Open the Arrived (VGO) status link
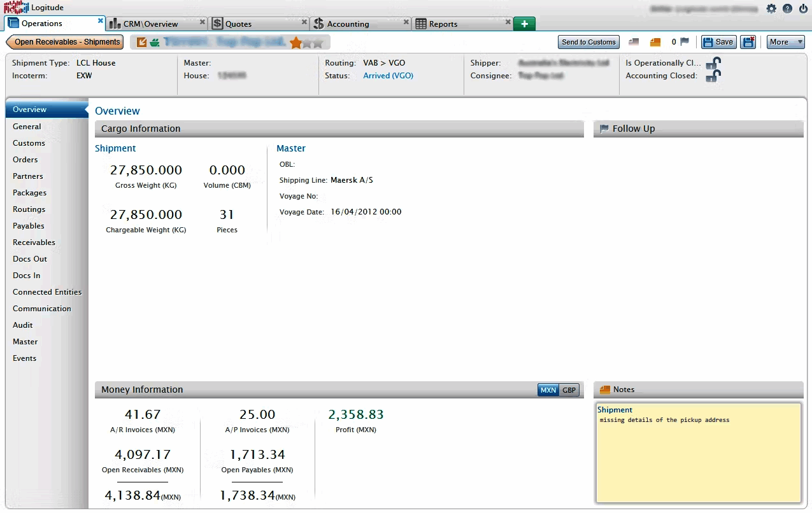 coord(388,76)
